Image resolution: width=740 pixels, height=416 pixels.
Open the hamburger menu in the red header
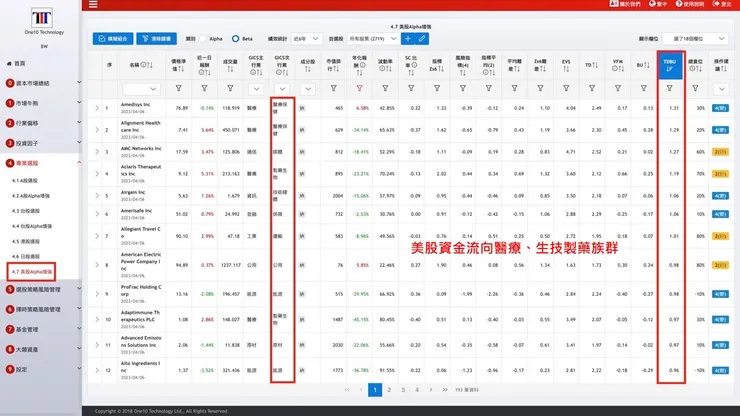pos(93,4)
